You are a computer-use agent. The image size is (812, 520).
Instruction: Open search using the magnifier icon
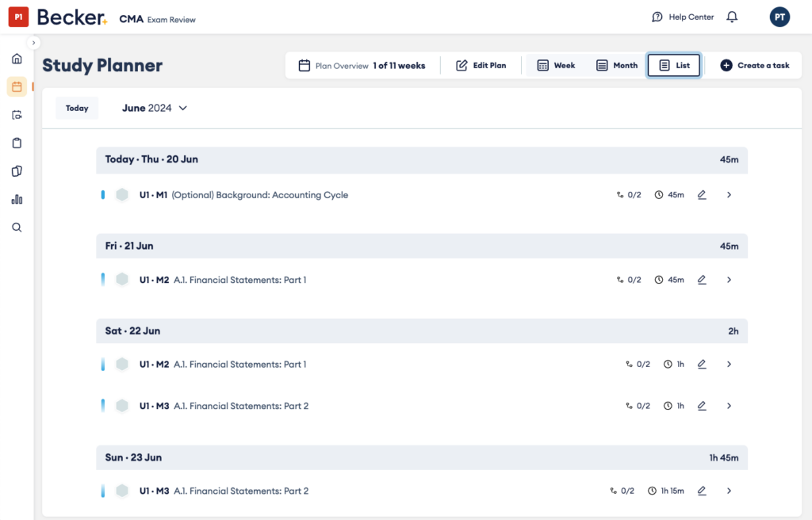pyautogui.click(x=16, y=227)
